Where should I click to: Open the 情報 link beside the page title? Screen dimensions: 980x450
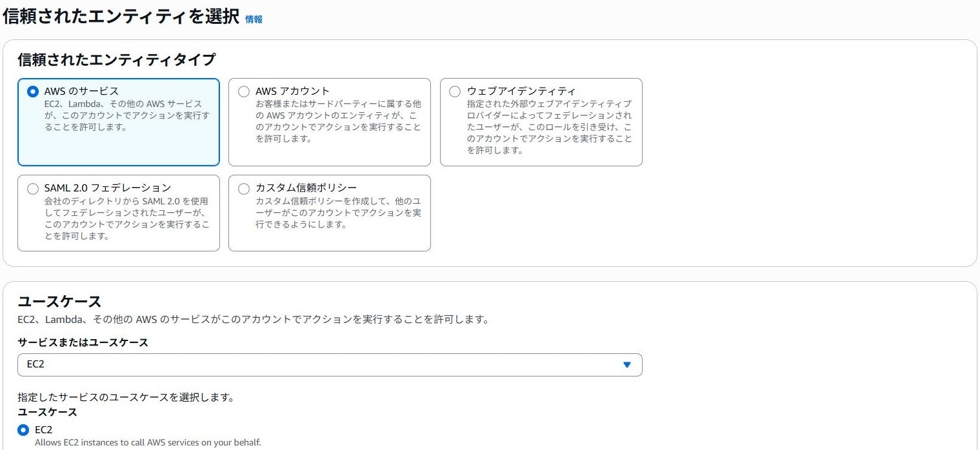click(x=254, y=19)
